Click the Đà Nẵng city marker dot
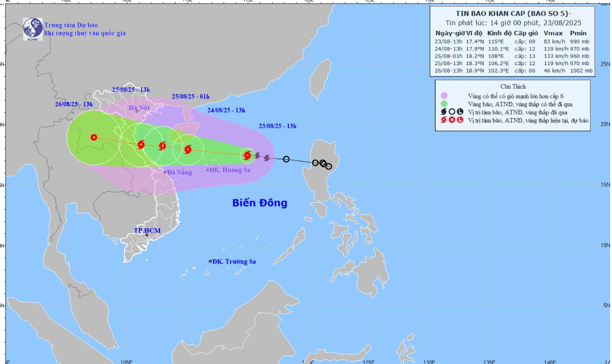Screen dimensions: 612x364 (x=165, y=172)
